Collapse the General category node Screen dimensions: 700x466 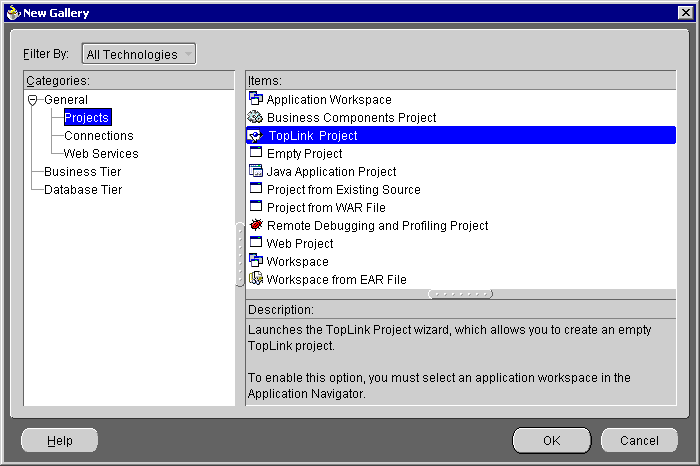click(x=33, y=100)
